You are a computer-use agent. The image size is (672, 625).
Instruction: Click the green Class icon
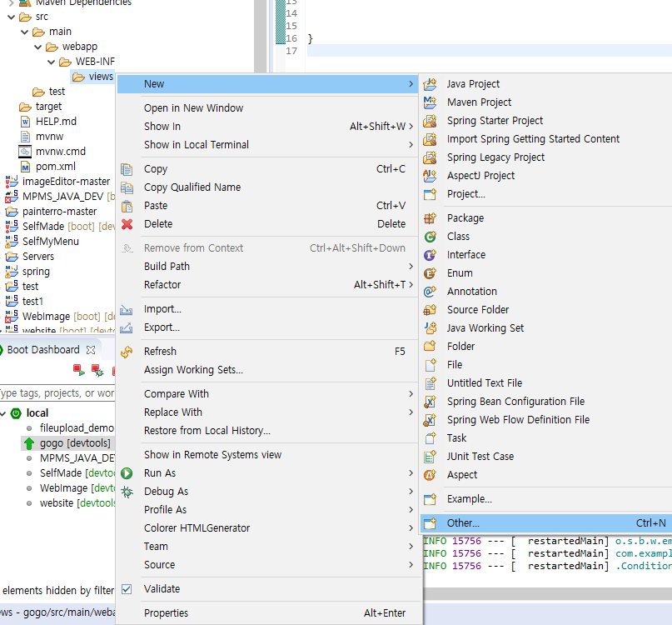[x=430, y=237]
